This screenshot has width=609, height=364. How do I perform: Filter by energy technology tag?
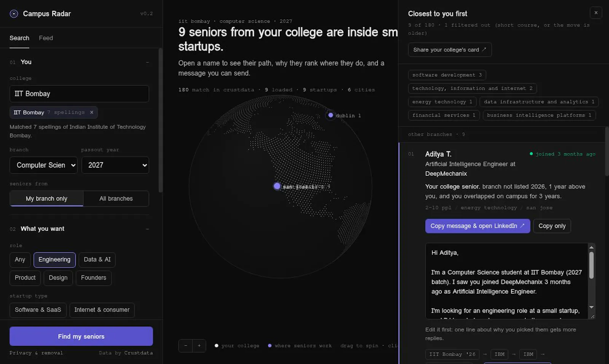pyautogui.click(x=442, y=102)
